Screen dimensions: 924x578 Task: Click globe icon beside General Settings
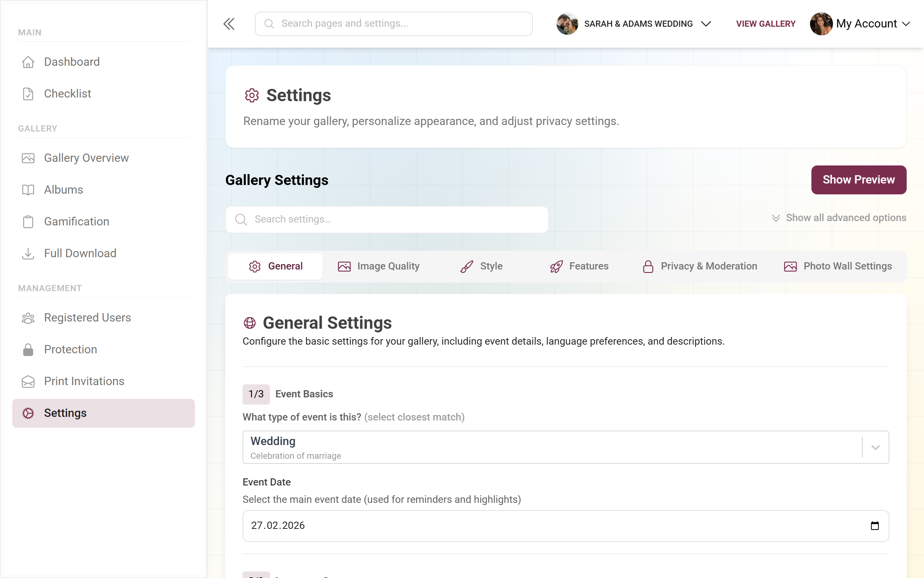pyautogui.click(x=250, y=323)
